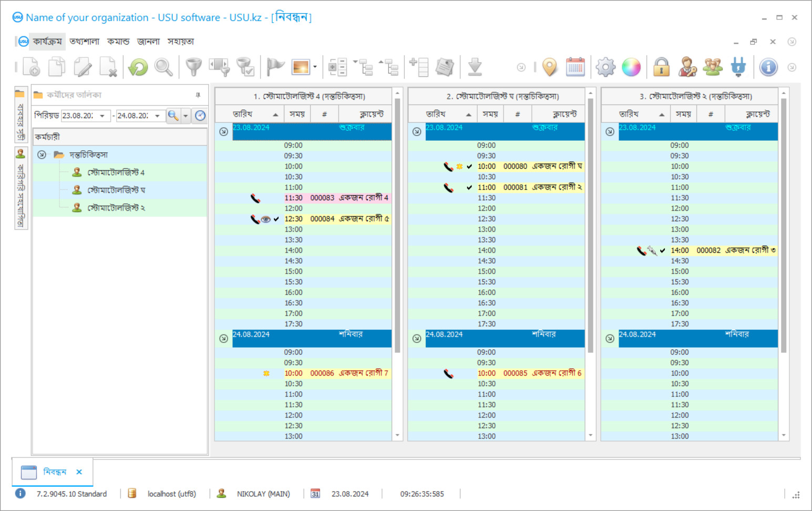This screenshot has width=812, height=511.
Task: Select the 11:30 appointment 000083 row
Action: pyautogui.click(x=303, y=198)
